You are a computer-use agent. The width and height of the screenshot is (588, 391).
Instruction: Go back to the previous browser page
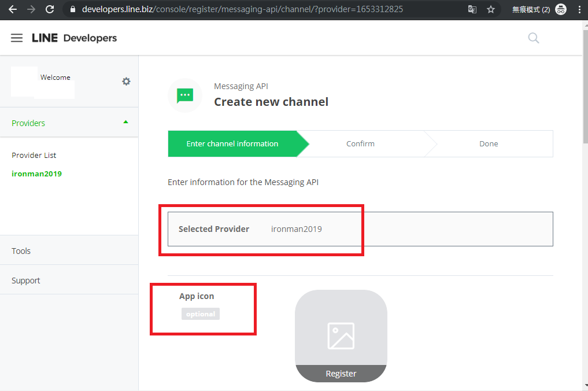click(12, 9)
